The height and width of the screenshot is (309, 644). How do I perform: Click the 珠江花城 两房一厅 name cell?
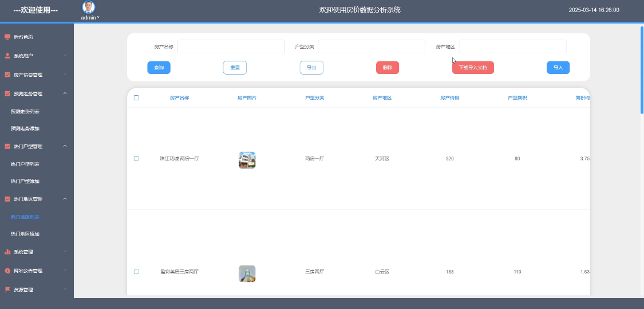click(x=180, y=158)
